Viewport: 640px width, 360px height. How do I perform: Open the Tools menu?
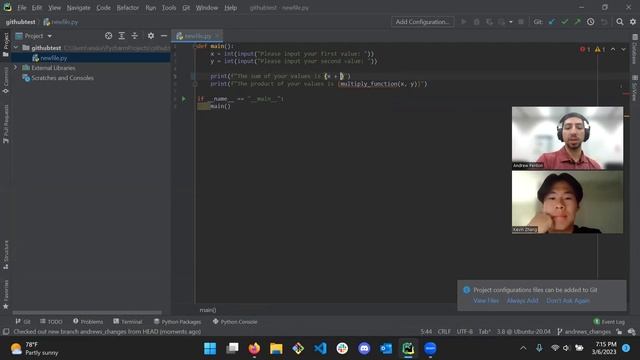[169, 8]
